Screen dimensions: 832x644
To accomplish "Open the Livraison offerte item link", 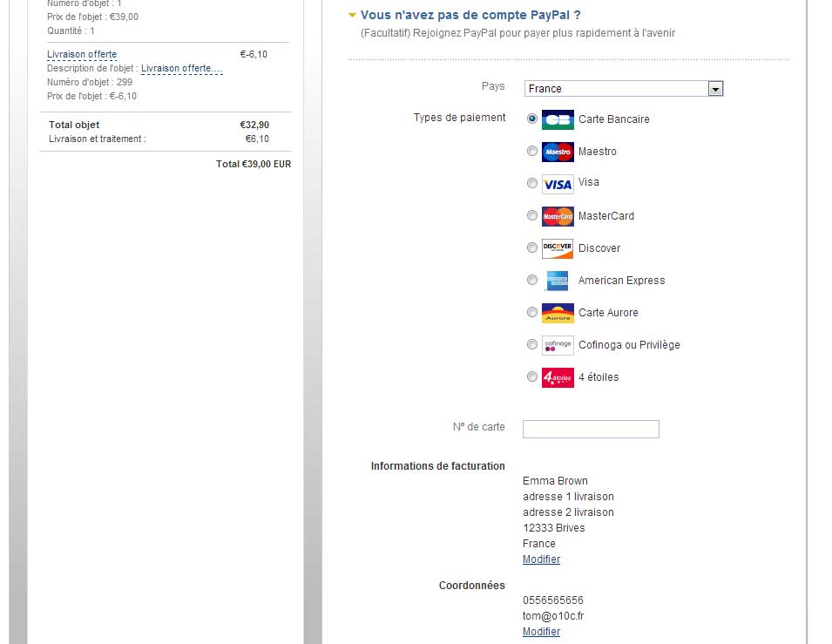I will [x=82, y=54].
